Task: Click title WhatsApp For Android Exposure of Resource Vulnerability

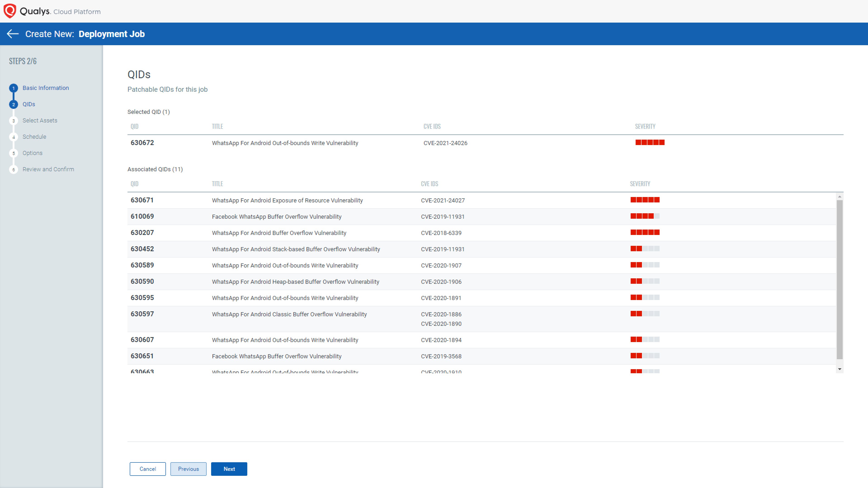Action: point(288,200)
